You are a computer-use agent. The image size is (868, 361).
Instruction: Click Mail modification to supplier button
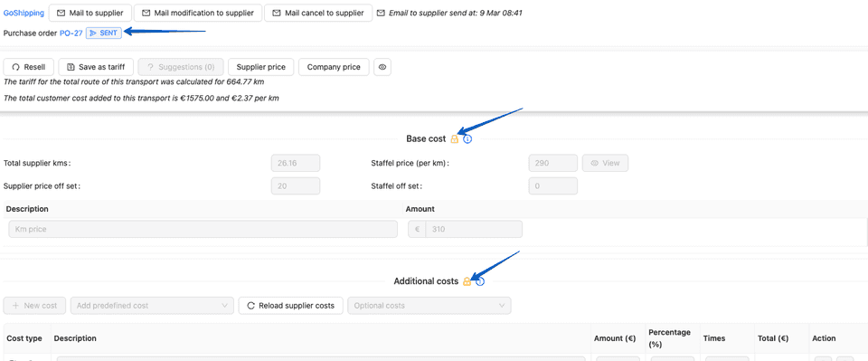pos(198,13)
